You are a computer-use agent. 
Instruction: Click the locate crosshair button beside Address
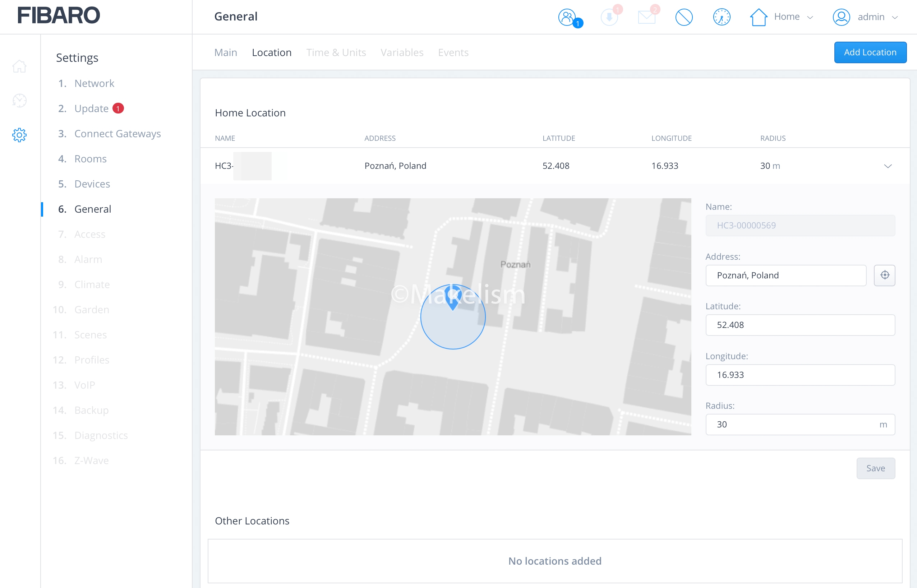click(885, 275)
